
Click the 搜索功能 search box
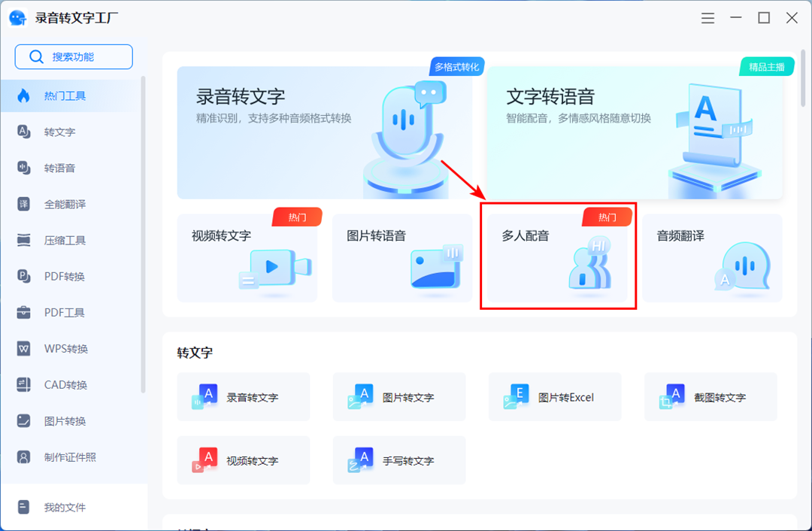pyautogui.click(x=73, y=56)
